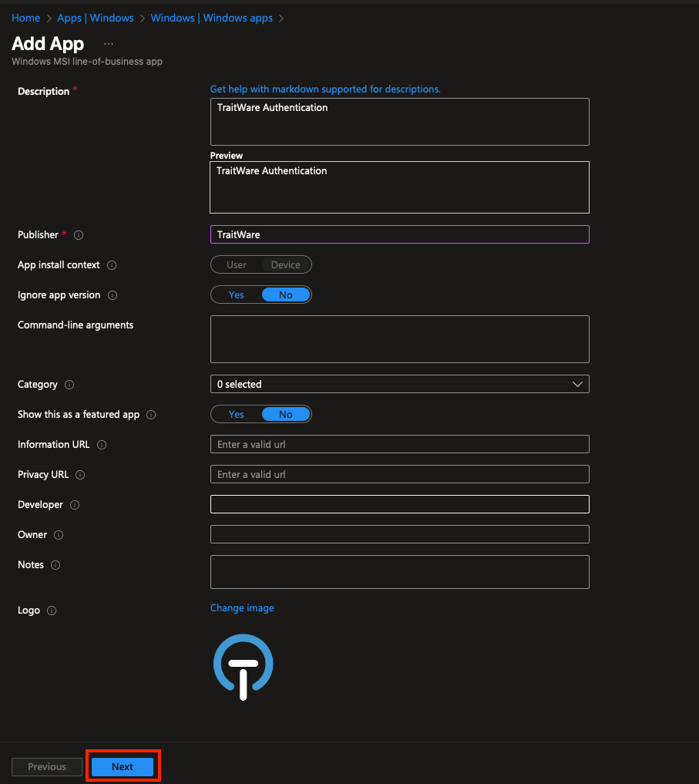Click the Notes info icon

[x=55, y=564]
